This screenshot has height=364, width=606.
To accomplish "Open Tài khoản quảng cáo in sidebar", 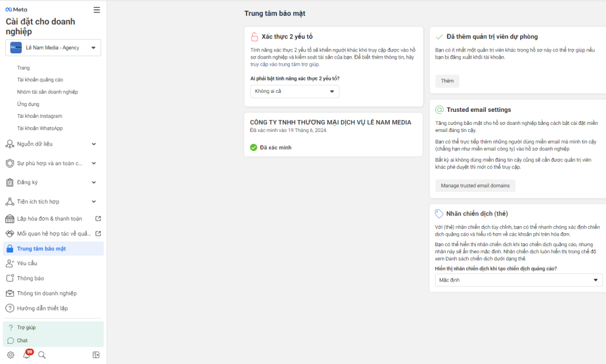I will click(40, 80).
